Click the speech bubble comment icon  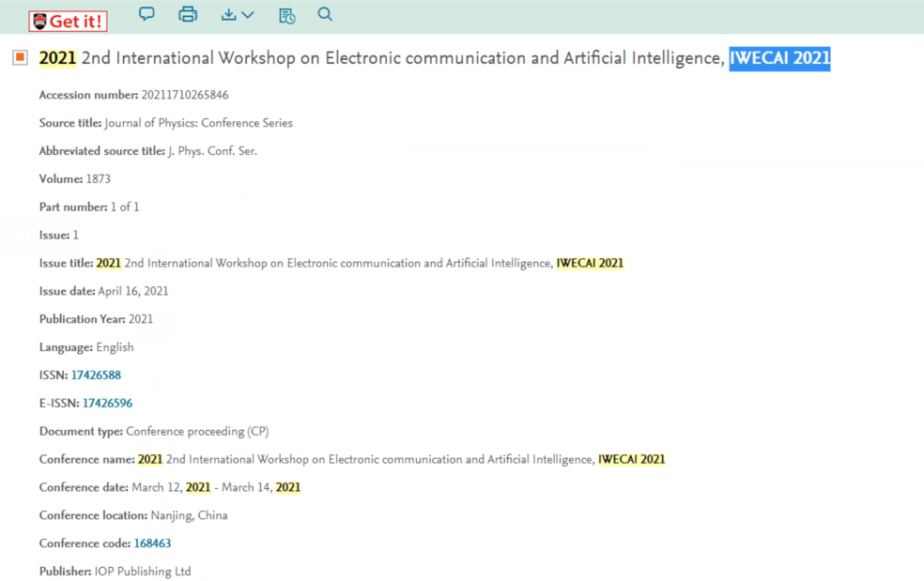(x=146, y=14)
